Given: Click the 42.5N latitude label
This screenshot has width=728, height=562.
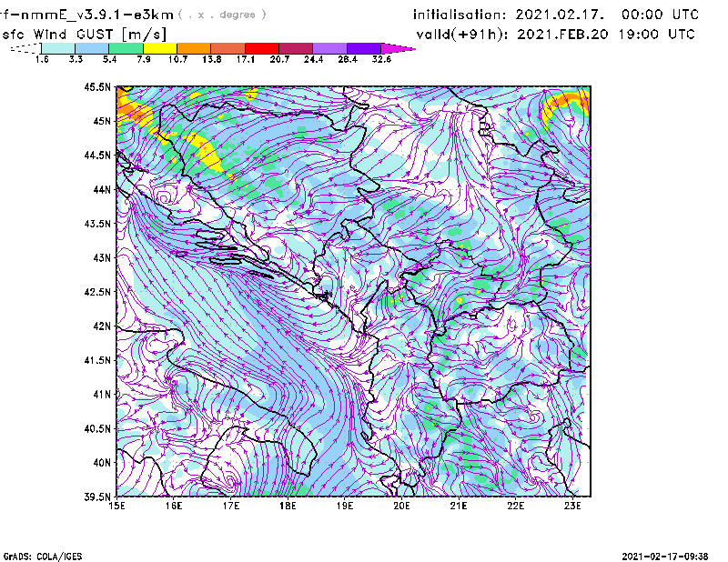Looking at the screenshot, I should (x=97, y=292).
